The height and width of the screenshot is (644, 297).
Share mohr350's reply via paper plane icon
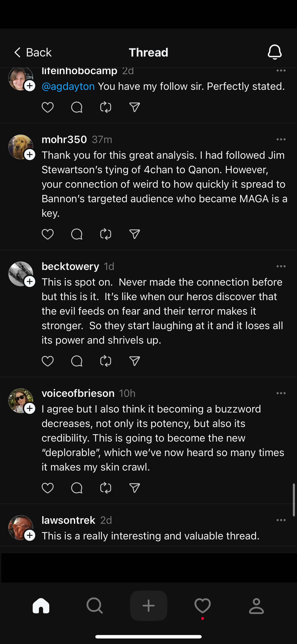coord(134,234)
